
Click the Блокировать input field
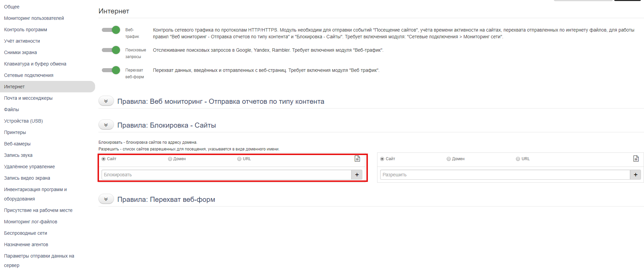coord(226,175)
